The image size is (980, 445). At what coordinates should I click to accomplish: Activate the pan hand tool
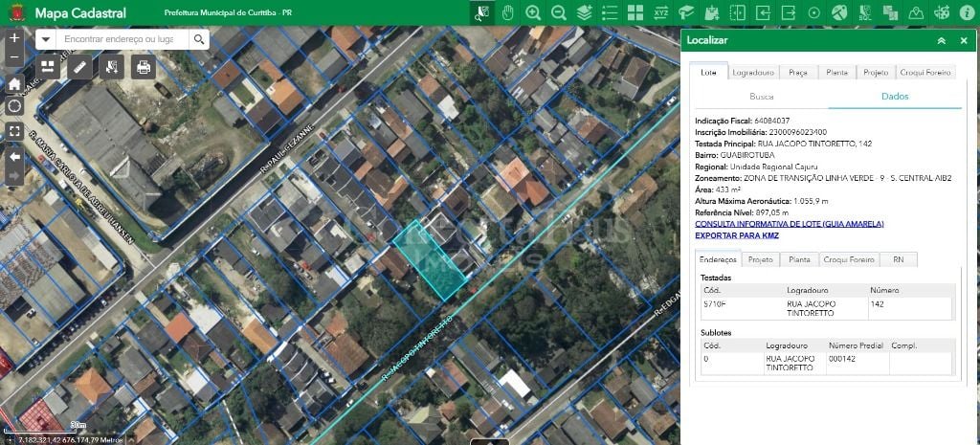pos(507,12)
